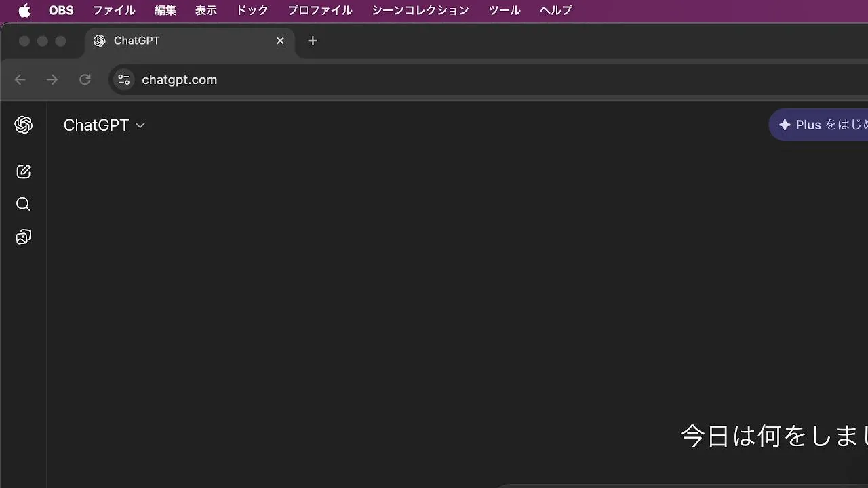This screenshot has width=868, height=488.
Task: Select the ChatGPT browser tab
Action: 190,41
